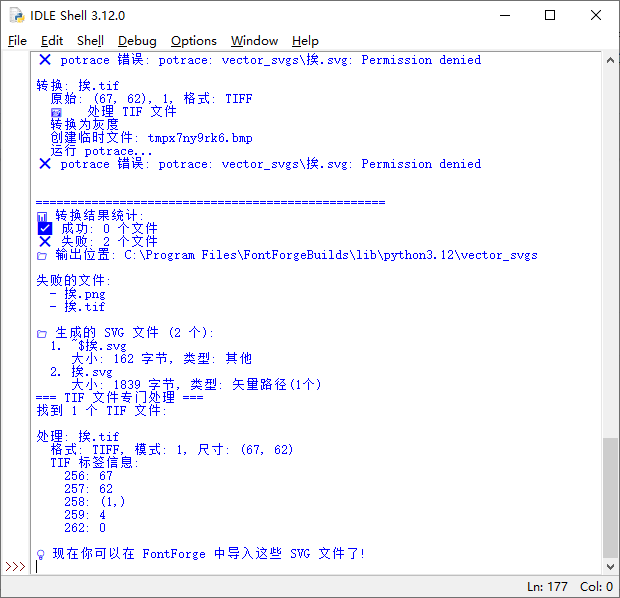The width and height of the screenshot is (620, 598).
Task: Click the scrollbar up arrow
Action: tap(610, 60)
